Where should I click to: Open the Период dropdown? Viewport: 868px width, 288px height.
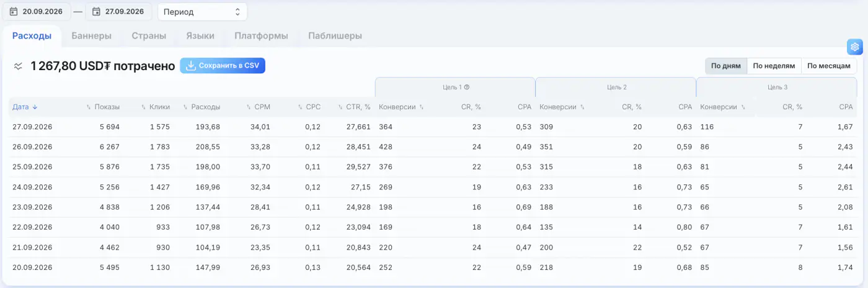202,12
